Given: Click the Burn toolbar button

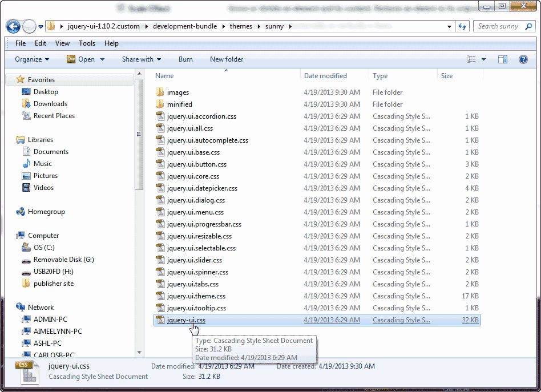Looking at the screenshot, I should point(185,59).
